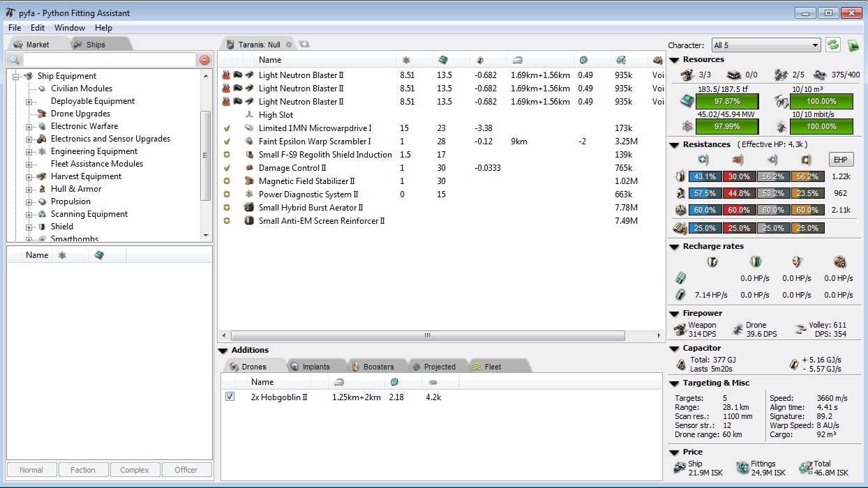Click the tracking column header icon
Image resolution: width=868 pixels, height=488 pixels.
[x=584, y=60]
